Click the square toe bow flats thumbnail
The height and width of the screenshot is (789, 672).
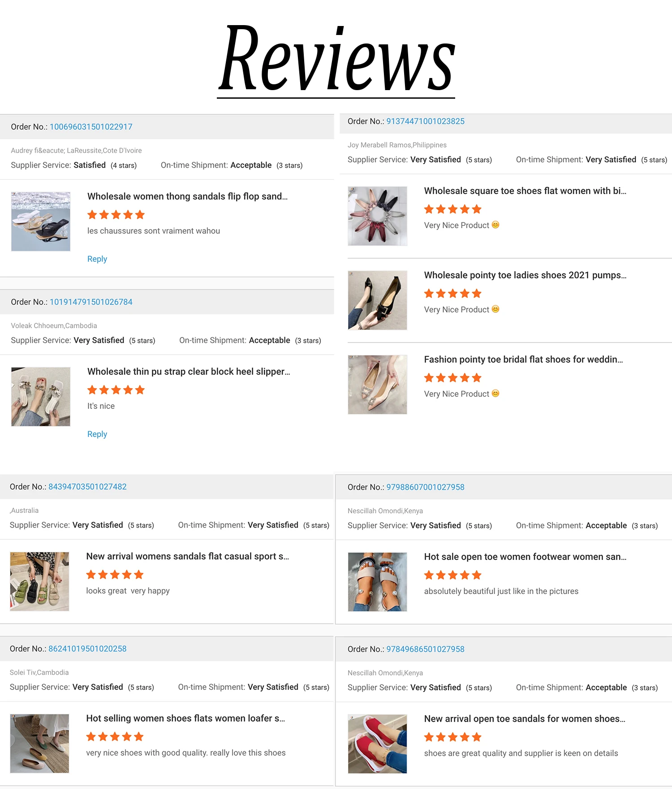click(378, 216)
